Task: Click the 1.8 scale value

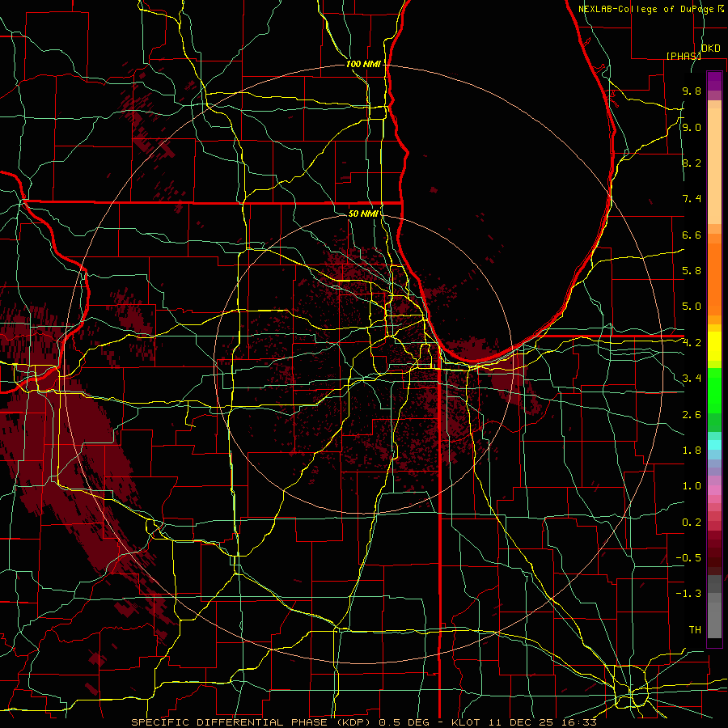Action: [x=692, y=451]
